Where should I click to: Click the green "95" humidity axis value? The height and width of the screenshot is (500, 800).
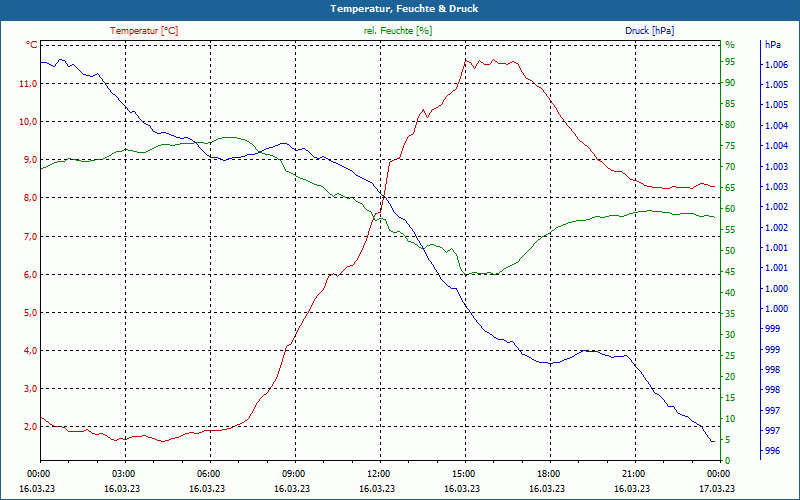(x=730, y=62)
